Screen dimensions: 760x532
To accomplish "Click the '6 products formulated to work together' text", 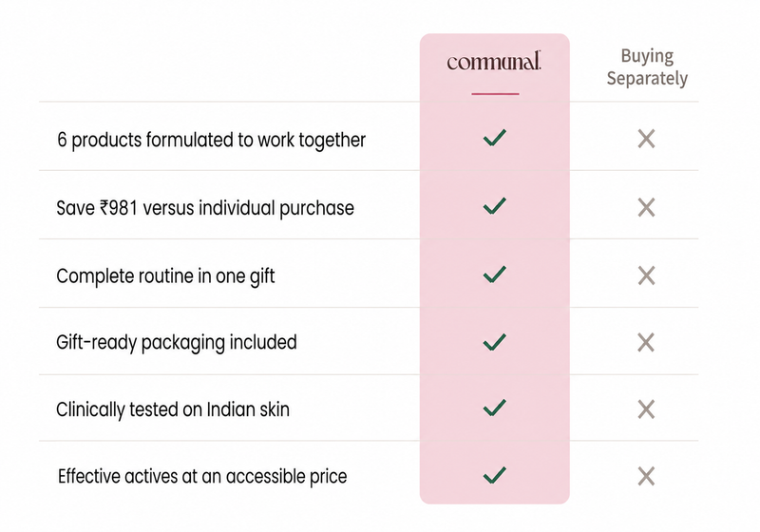I will click(211, 140).
